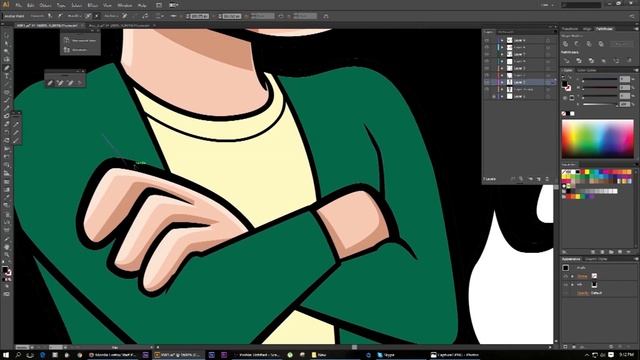640x360 pixels.
Task: Expand the topmost layer's disclosure triangle
Action: 502,40
